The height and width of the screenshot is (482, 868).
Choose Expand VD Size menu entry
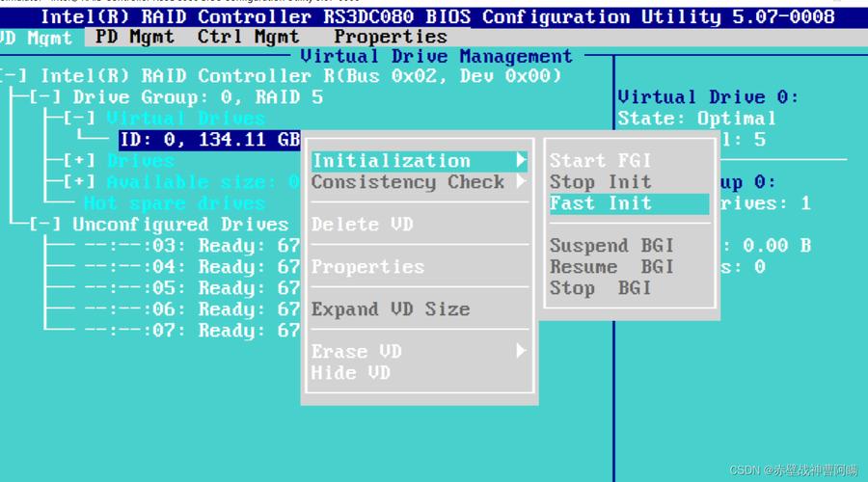click(391, 308)
